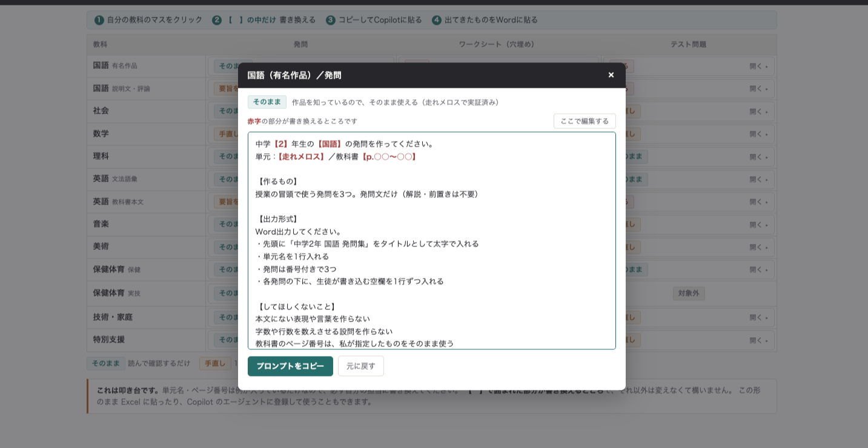Open the 開く dropdown in the 数学 row
The height and width of the screenshot is (448, 868).
758,134
